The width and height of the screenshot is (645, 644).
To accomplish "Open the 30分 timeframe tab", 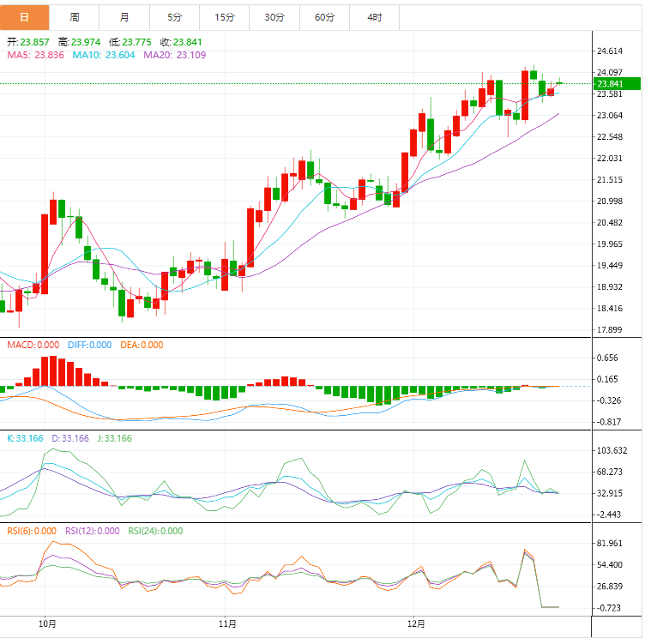I will tap(274, 17).
